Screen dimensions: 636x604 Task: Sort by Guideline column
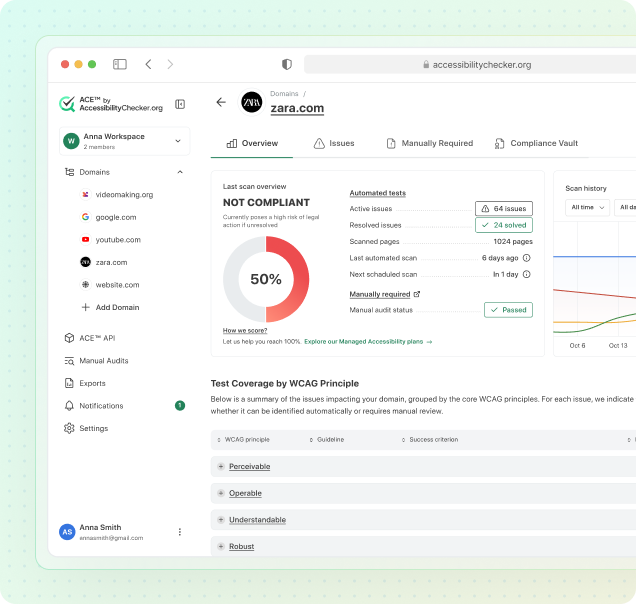pos(327,440)
